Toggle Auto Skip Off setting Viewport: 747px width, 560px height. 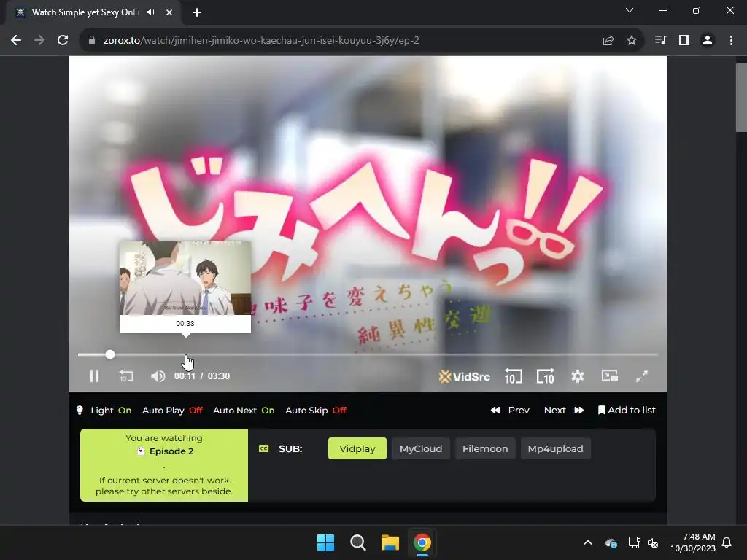click(x=316, y=410)
